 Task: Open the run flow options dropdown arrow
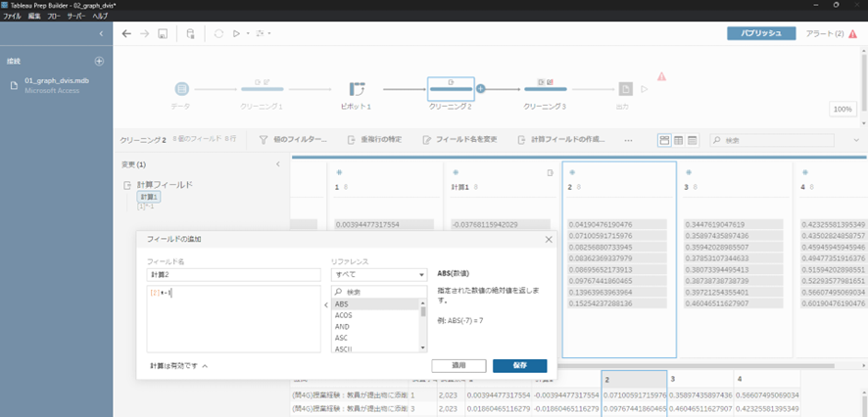[248, 33]
